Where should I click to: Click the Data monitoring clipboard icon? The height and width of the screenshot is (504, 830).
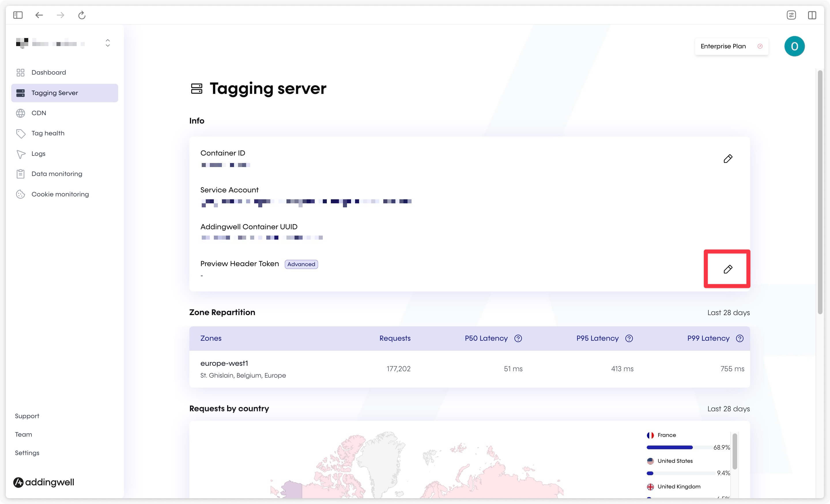pyautogui.click(x=20, y=174)
